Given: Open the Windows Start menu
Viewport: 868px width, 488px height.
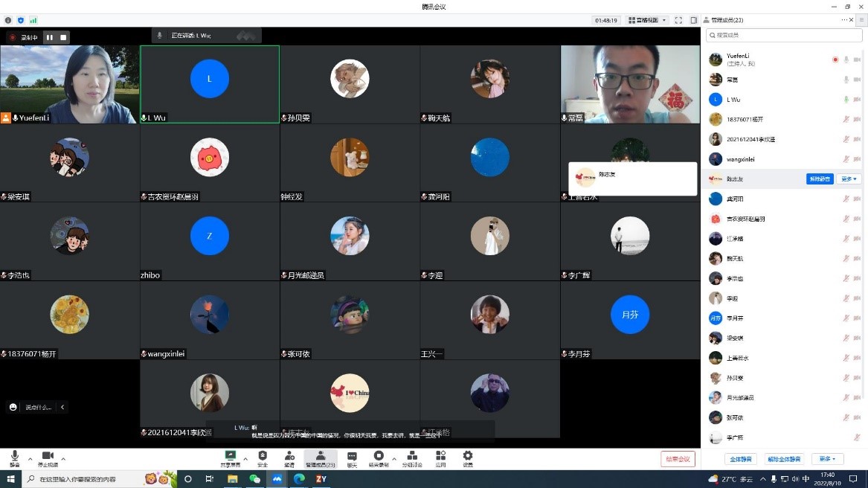Looking at the screenshot, I should pos(10,479).
